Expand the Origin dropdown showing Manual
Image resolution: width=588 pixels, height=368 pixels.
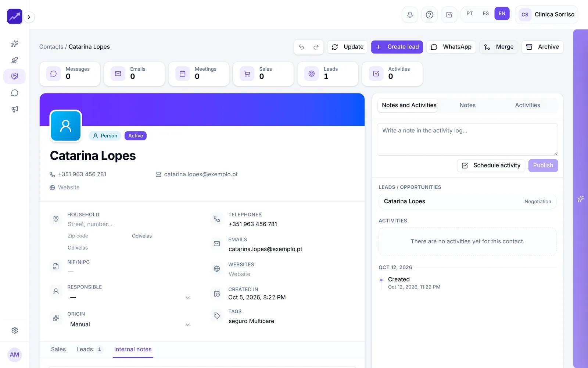click(130, 324)
